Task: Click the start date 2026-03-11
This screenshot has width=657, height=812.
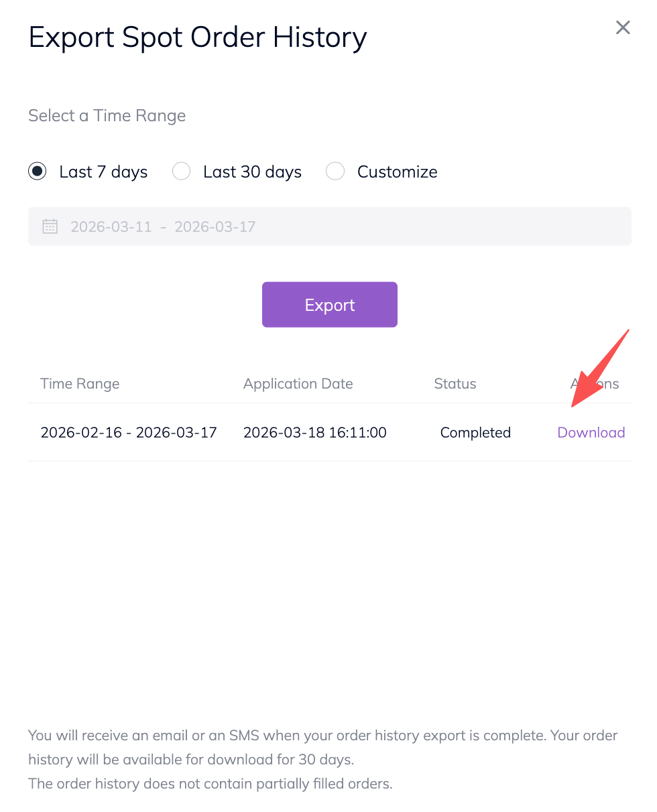Action: click(x=111, y=226)
